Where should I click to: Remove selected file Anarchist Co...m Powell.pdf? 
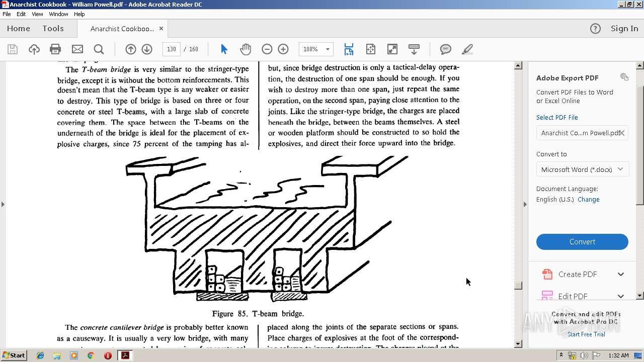coord(622,133)
